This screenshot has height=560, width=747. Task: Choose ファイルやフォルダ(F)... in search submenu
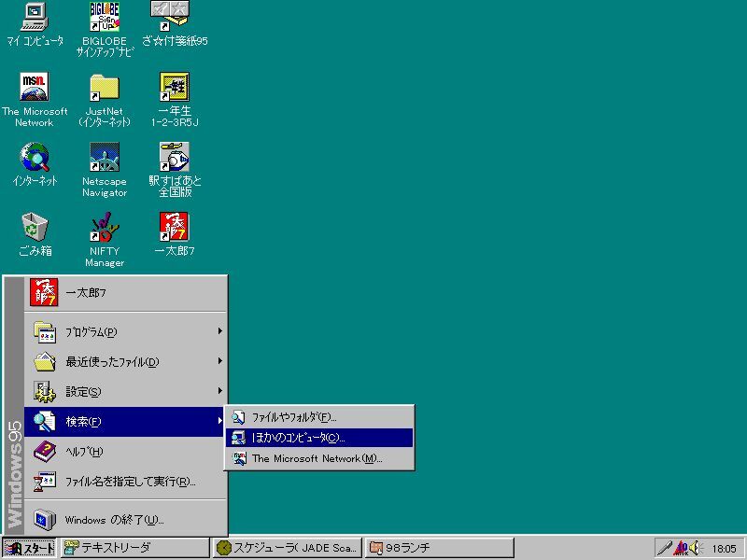319,417
